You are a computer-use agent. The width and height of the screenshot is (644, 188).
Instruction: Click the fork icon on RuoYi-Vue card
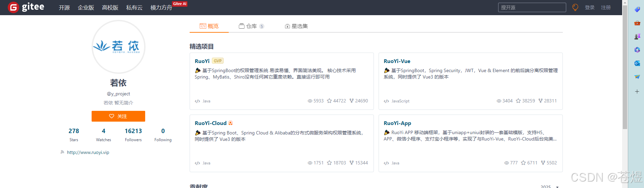click(x=541, y=101)
